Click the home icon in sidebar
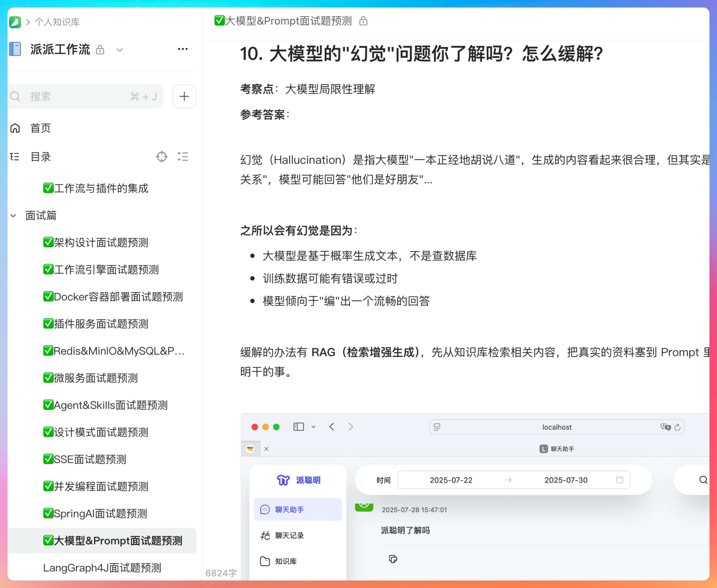The image size is (717, 588). [15, 128]
